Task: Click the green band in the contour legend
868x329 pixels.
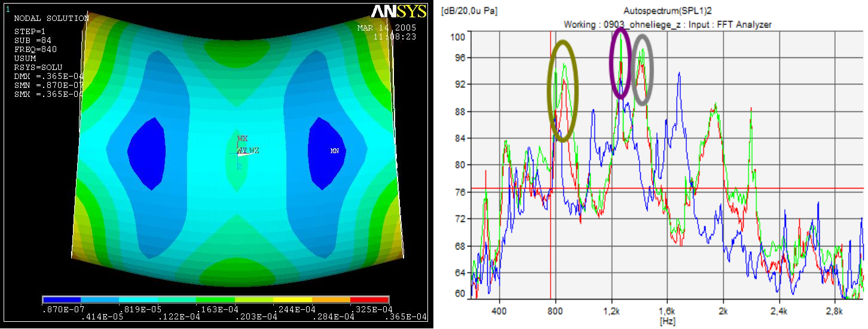Action: pyautogui.click(x=215, y=300)
